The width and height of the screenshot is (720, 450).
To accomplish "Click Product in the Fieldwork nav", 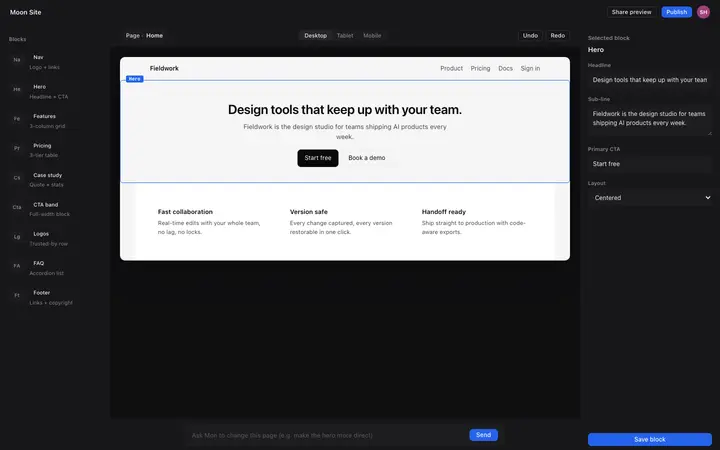I will [451, 68].
